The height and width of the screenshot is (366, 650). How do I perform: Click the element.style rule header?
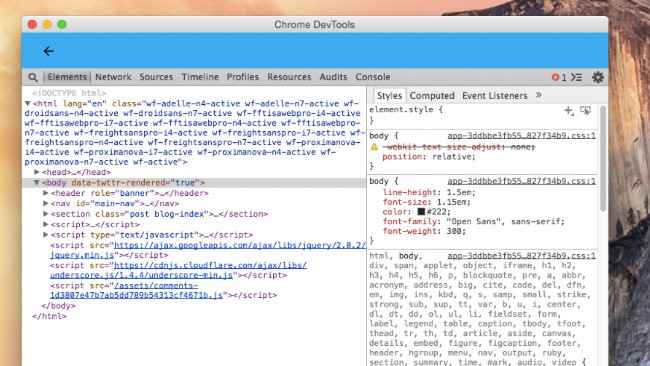pos(406,109)
